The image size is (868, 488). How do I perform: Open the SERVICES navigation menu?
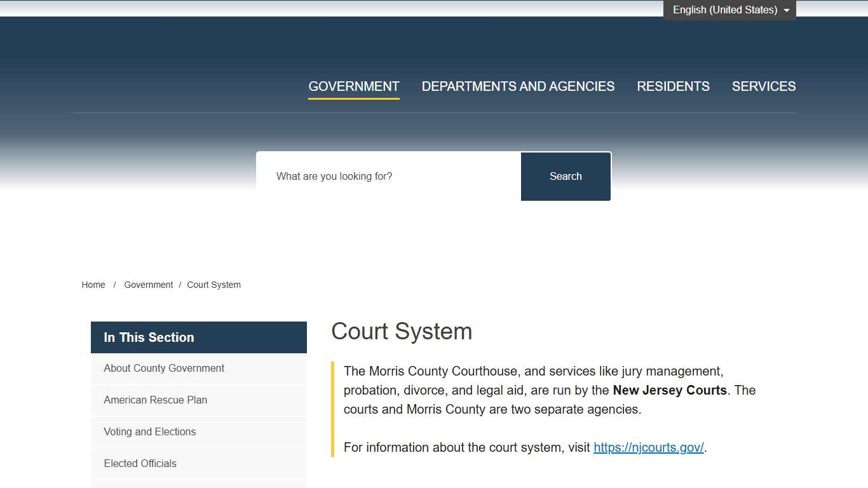[x=764, y=86]
